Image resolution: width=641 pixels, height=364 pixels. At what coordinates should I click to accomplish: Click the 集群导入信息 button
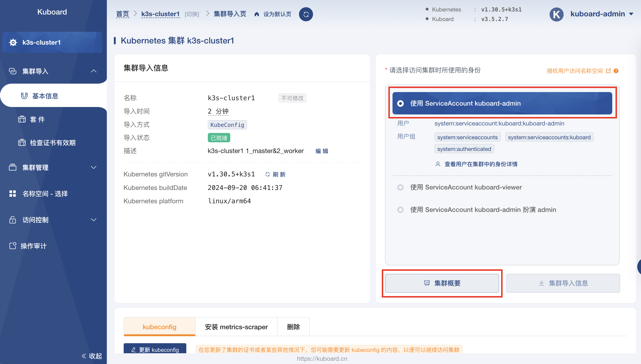[563, 283]
